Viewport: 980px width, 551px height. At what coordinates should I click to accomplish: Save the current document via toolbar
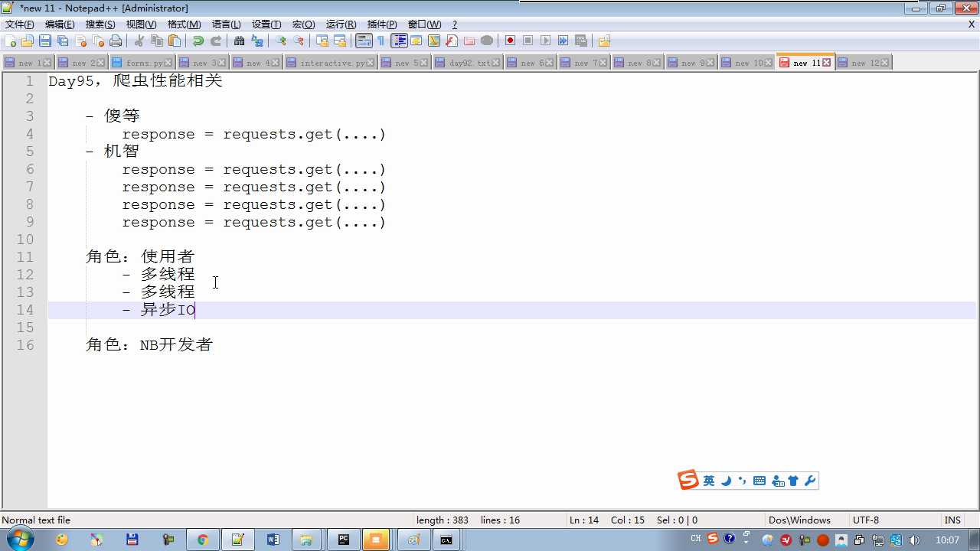45,41
